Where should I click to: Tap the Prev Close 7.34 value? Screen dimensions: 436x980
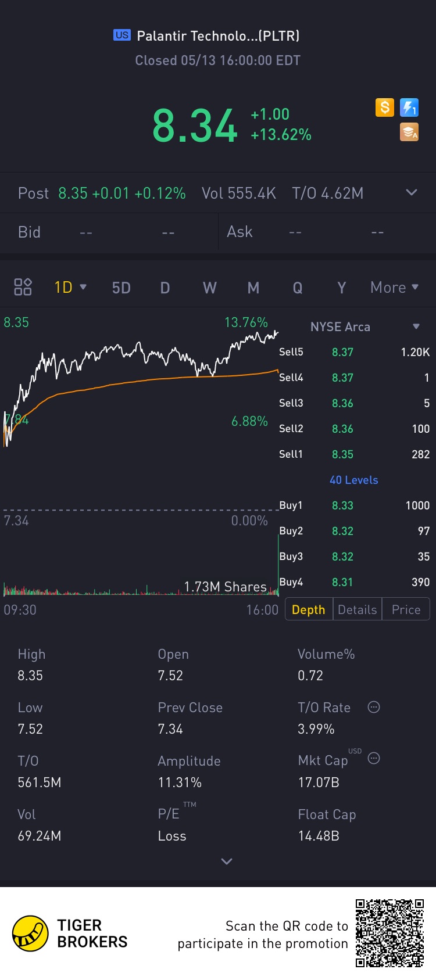(170, 729)
